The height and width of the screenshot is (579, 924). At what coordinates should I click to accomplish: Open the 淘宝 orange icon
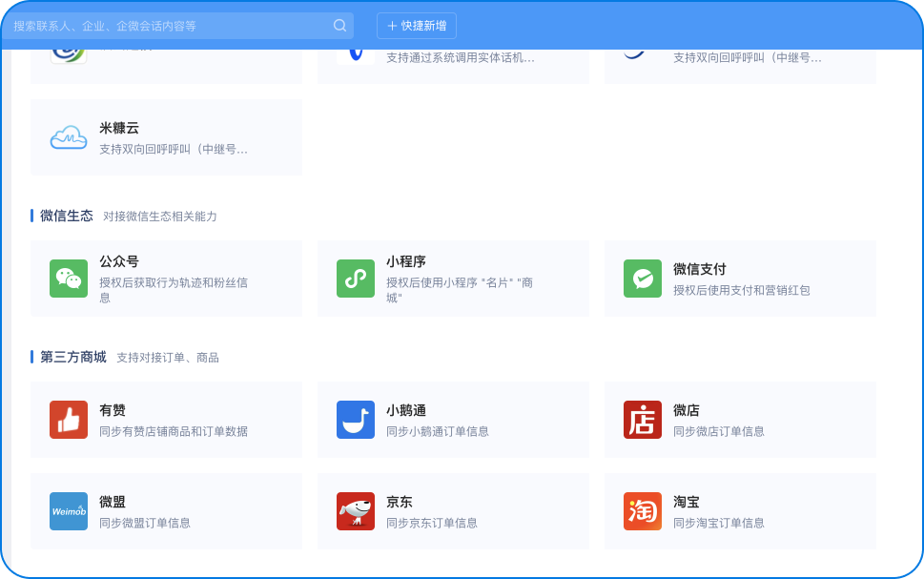pos(643,511)
